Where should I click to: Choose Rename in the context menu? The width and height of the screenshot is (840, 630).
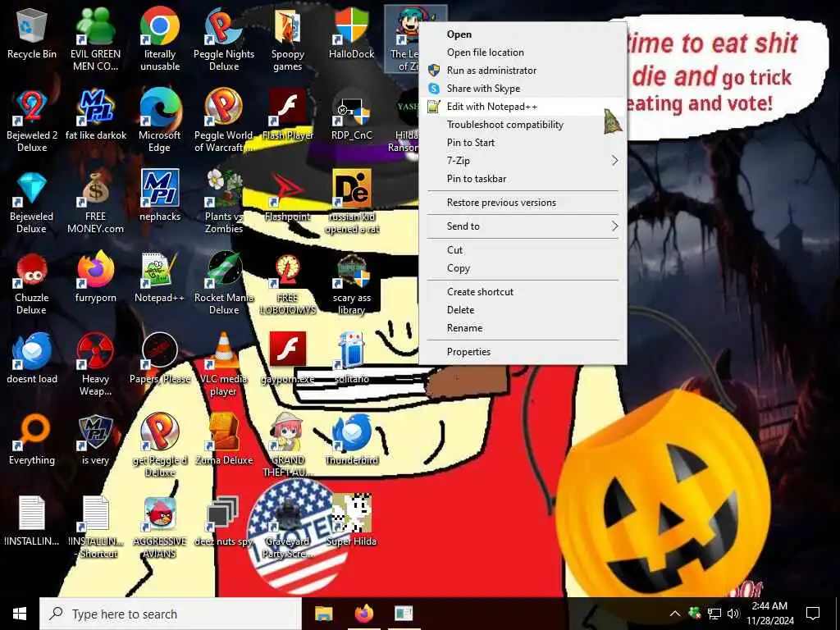[x=523, y=328]
